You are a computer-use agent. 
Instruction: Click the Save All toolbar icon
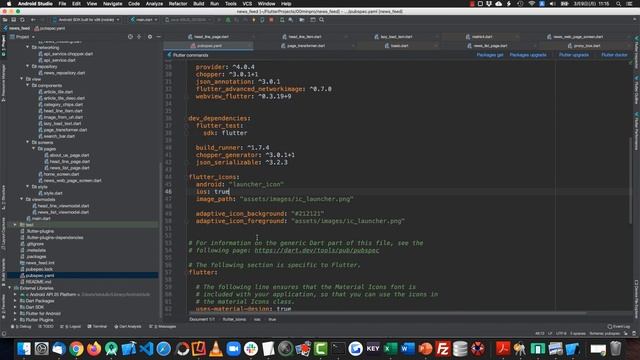pyautogui.click(x=13, y=20)
